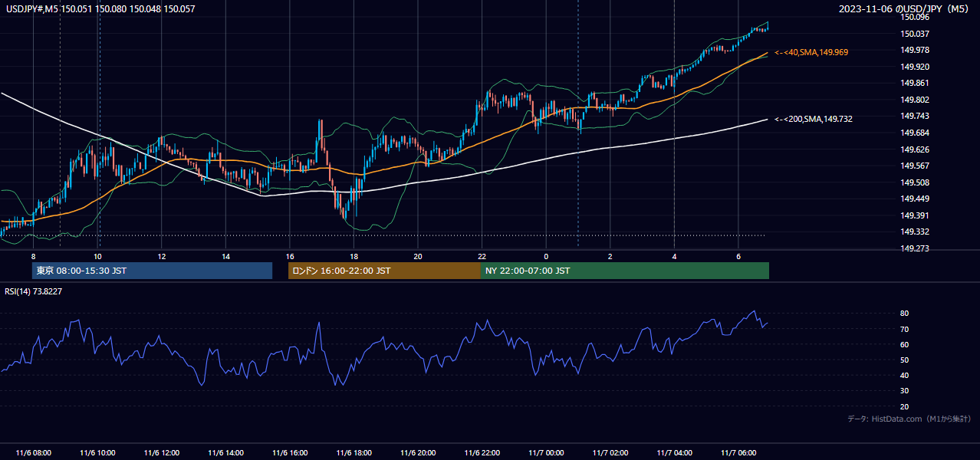Click hour label 20 on the price chart axis

(418, 256)
